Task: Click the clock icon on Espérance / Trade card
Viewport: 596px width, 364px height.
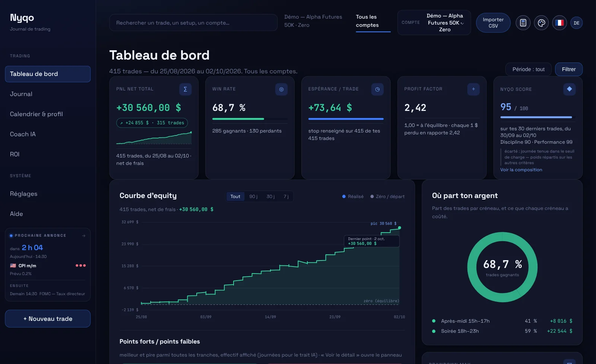Action: 377,89
